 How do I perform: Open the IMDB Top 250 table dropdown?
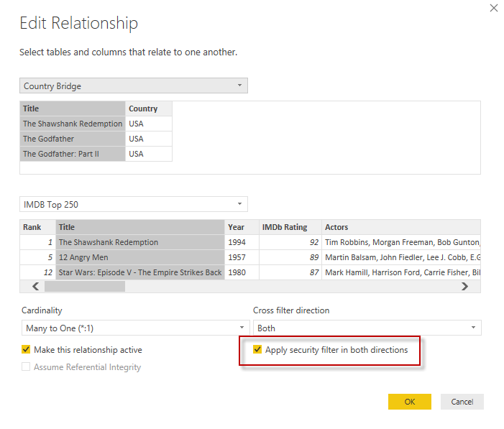[134, 204]
